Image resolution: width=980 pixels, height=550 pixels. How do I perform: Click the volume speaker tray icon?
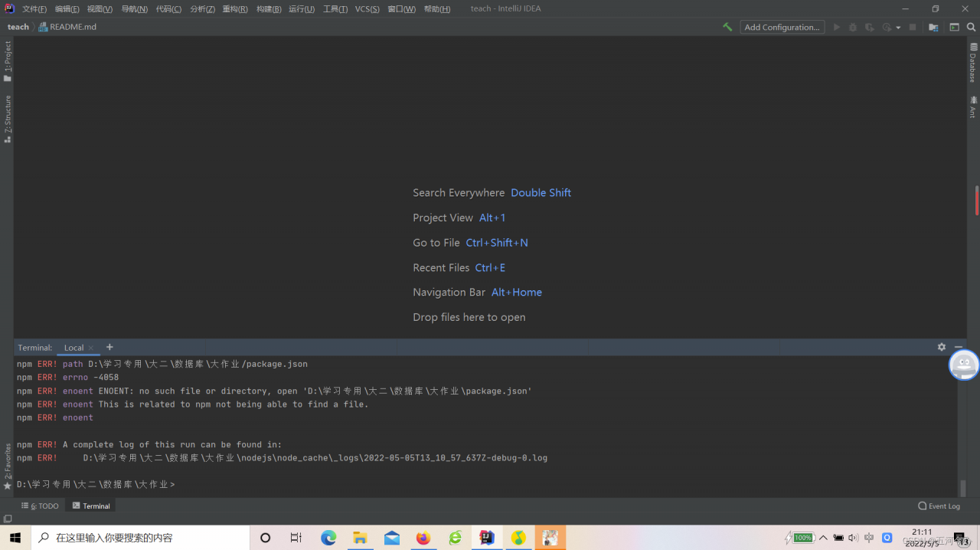click(854, 538)
